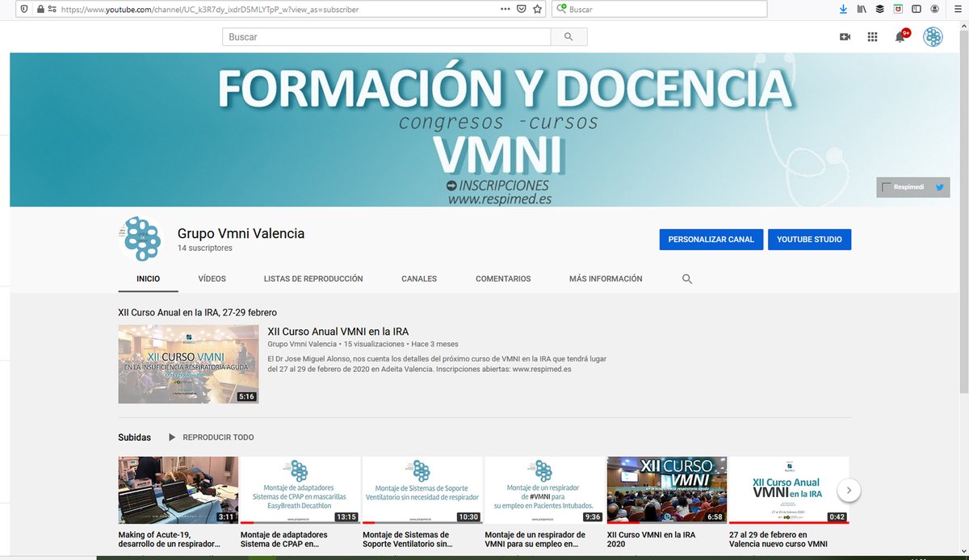Click the channel logo avatar
This screenshot has width=969, height=560.
142,239
